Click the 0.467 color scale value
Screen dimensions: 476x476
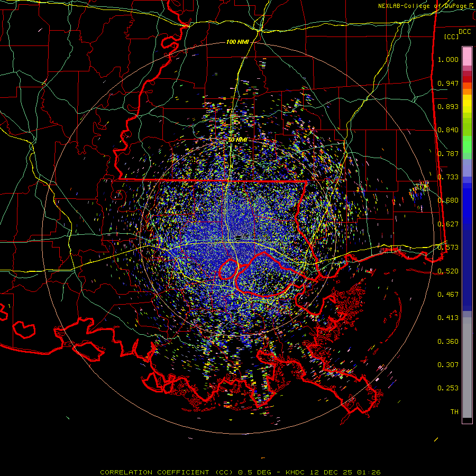coord(448,295)
